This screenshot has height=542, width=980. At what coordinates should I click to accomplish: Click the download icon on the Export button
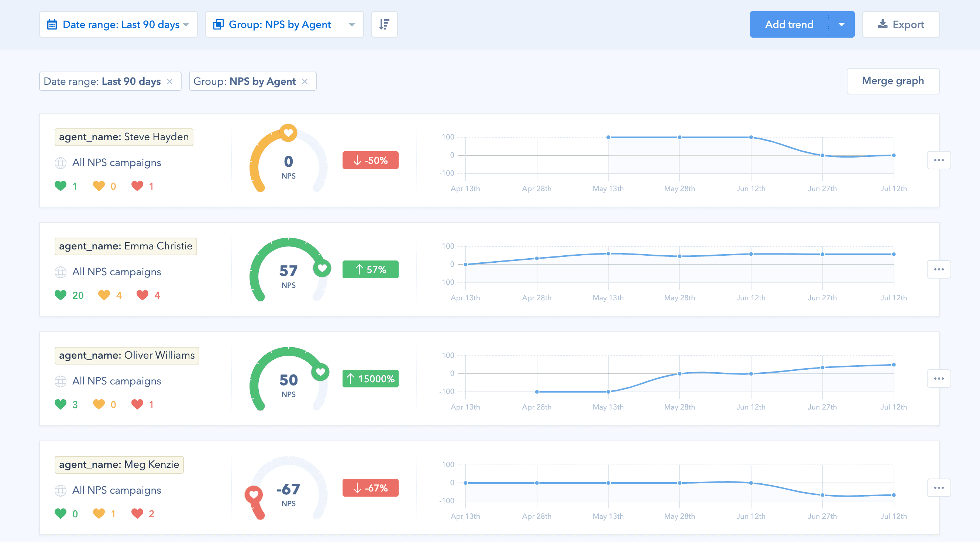click(883, 24)
